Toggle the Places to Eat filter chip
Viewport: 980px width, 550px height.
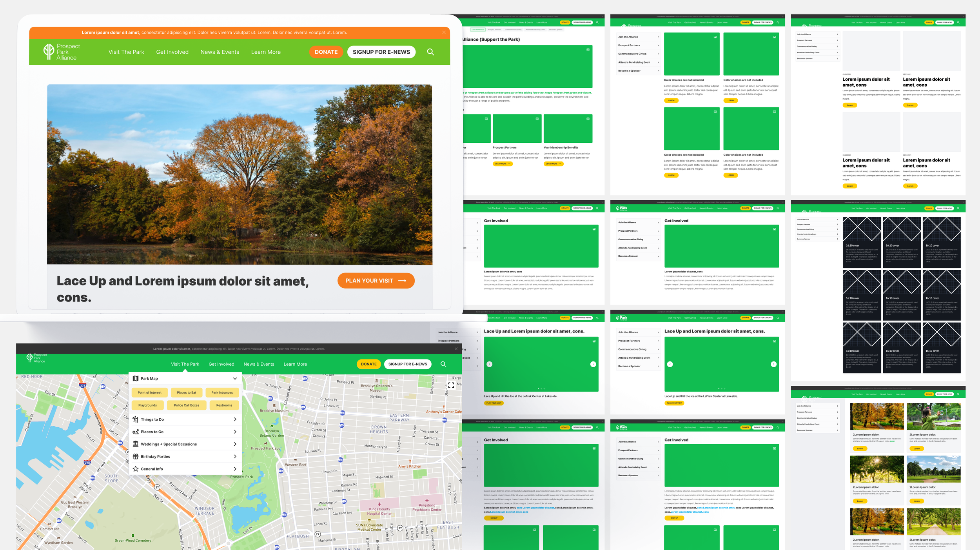pyautogui.click(x=186, y=392)
